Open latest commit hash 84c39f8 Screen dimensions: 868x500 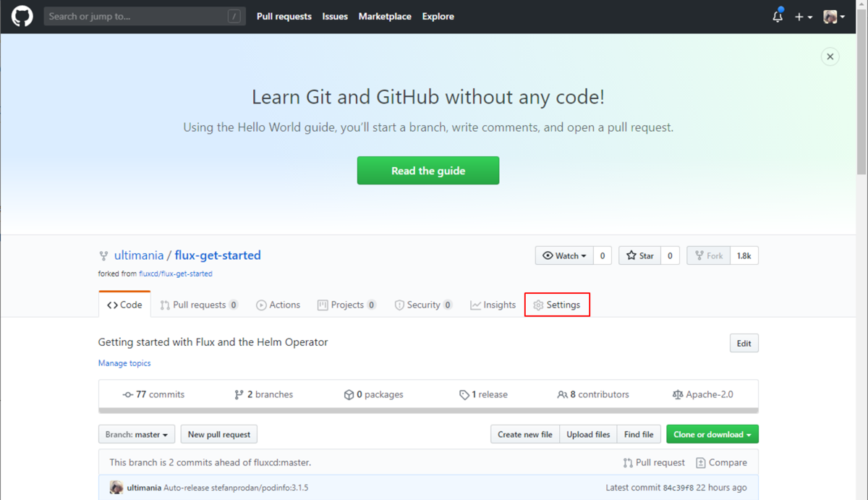[679, 488]
